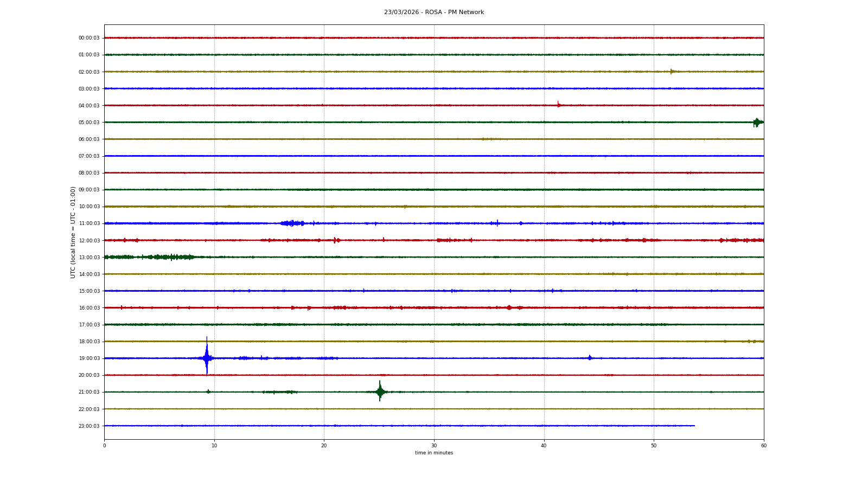This screenshot has height=488, width=868.
Task: Click the 30 tick label on the x-axis
Action: pyautogui.click(x=434, y=446)
